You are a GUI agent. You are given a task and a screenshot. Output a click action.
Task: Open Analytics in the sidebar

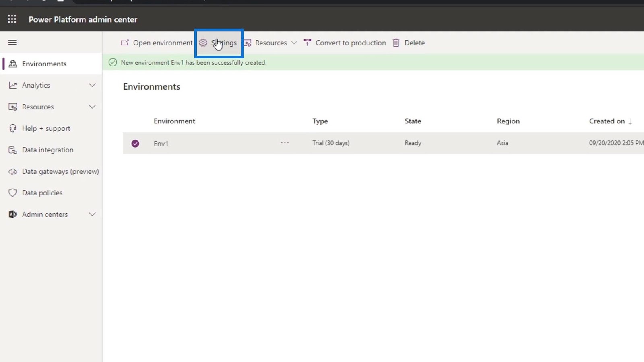coord(52,85)
